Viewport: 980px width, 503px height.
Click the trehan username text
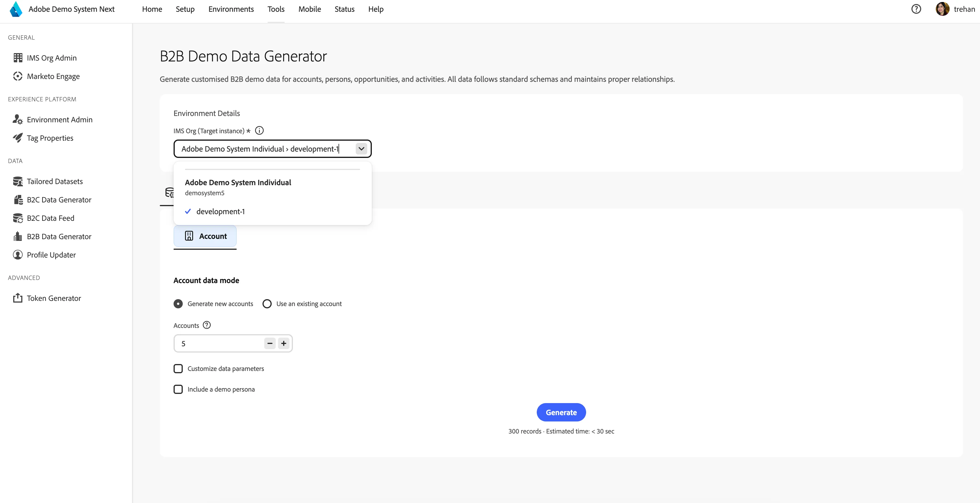pyautogui.click(x=965, y=9)
